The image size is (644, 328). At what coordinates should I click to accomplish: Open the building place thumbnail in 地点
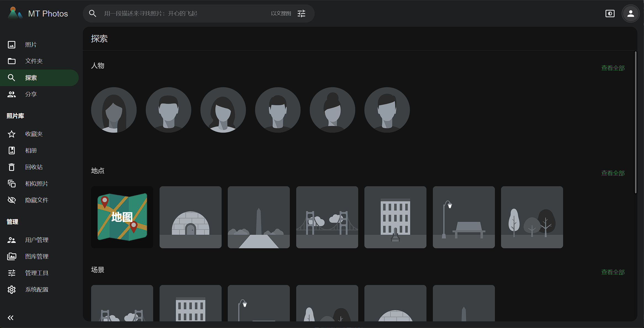click(395, 217)
